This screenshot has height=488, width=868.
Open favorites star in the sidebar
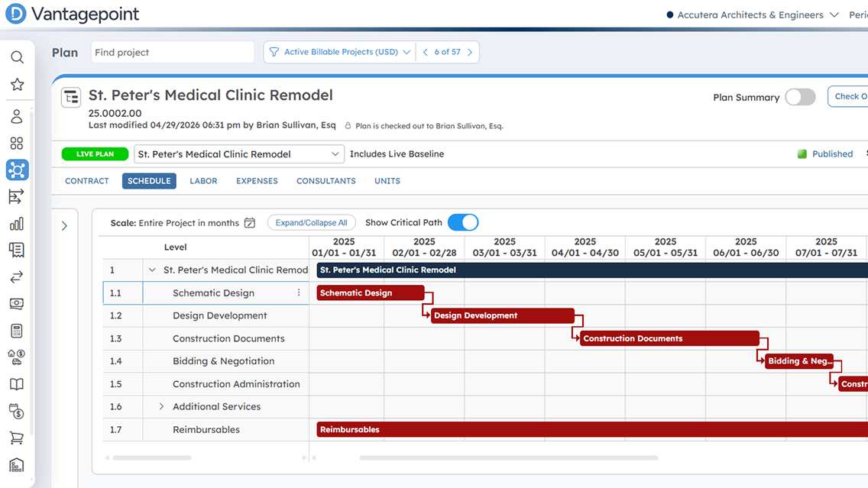point(17,85)
